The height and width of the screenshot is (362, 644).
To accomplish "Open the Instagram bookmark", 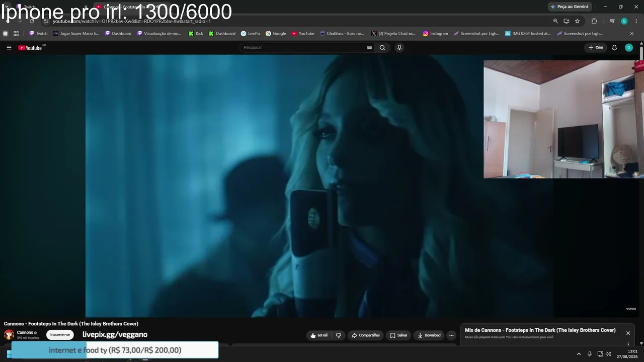I will 435,34.
